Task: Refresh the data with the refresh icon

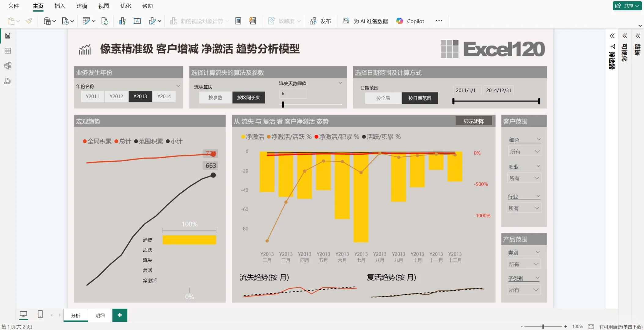Action: 105,21
